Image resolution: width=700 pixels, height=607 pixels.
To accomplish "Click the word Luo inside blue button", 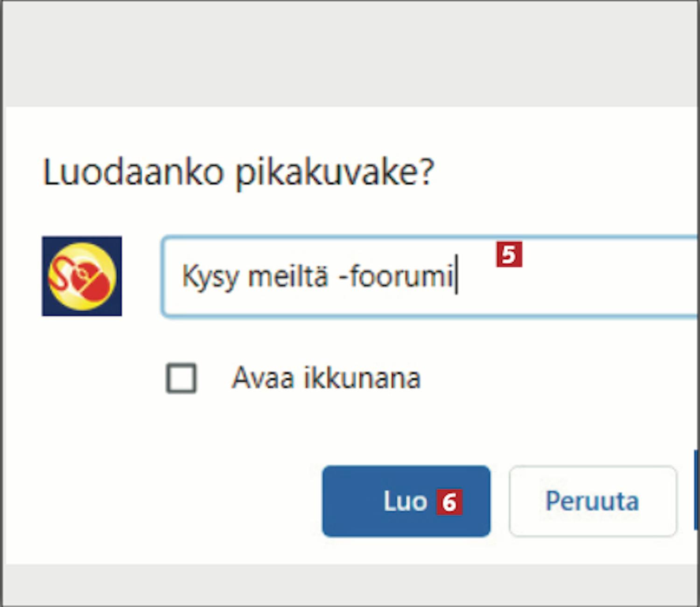I will click(x=405, y=501).
